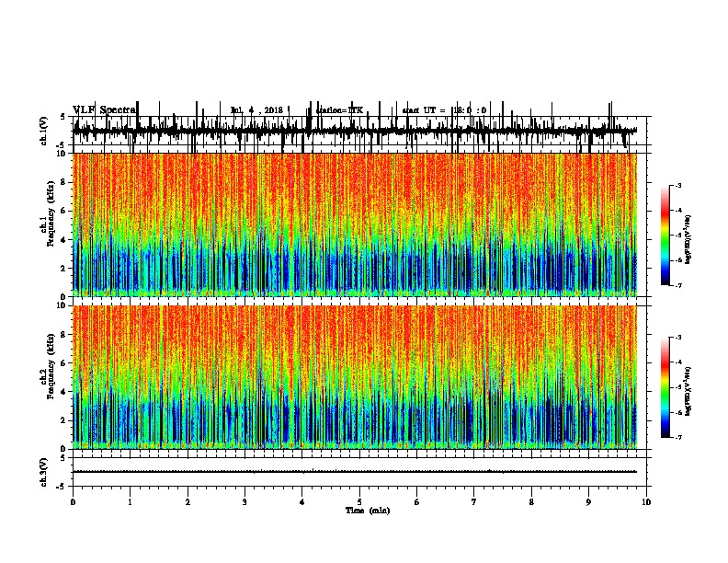Click the '-6' tick on ch.2 color bar
This screenshot has width=728, height=563.
point(678,412)
